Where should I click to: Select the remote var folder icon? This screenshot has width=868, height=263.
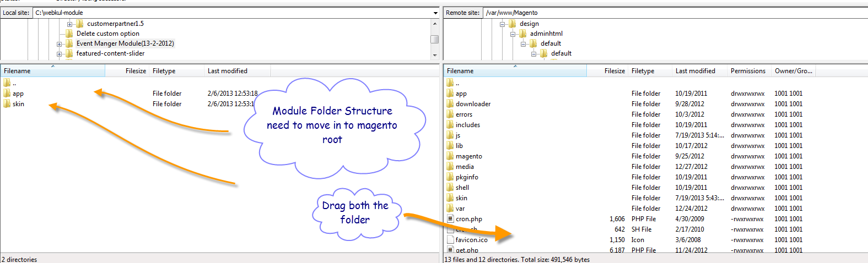pos(450,208)
